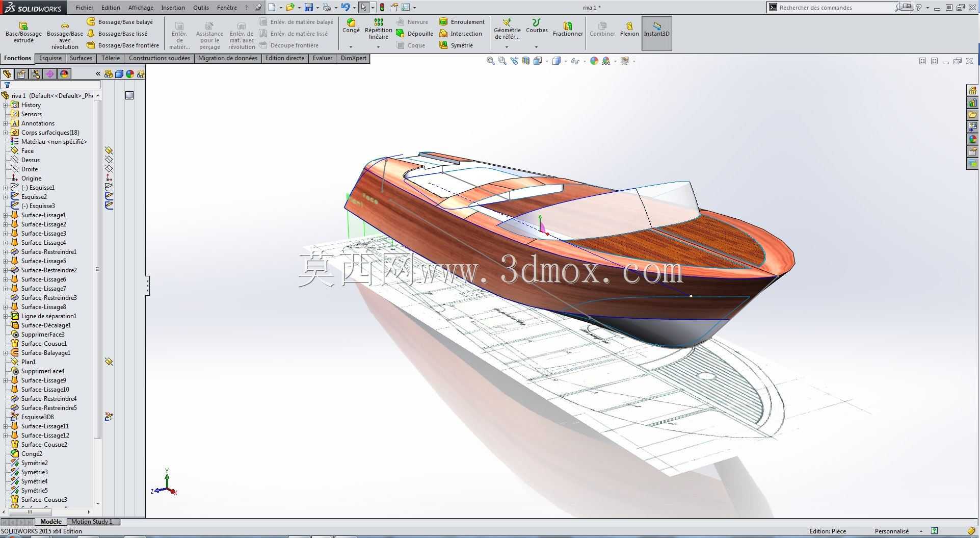
Task: Expand History node in tree
Action: (6, 105)
